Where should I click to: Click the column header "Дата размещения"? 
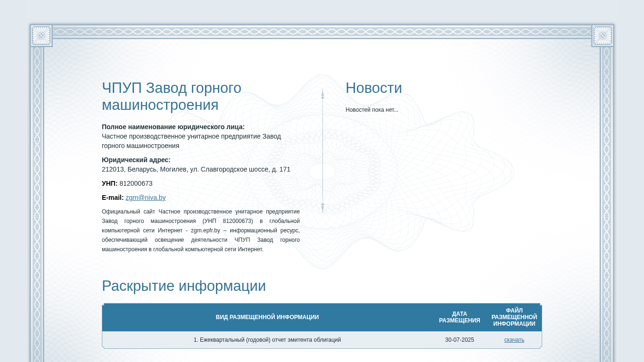[x=460, y=317]
